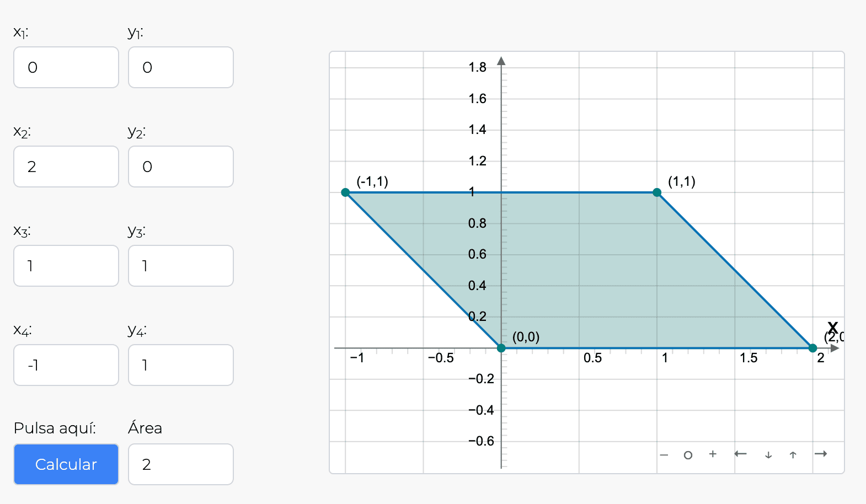
Task: Click the vertex point labeled (-1,1)
Action: tap(345, 192)
